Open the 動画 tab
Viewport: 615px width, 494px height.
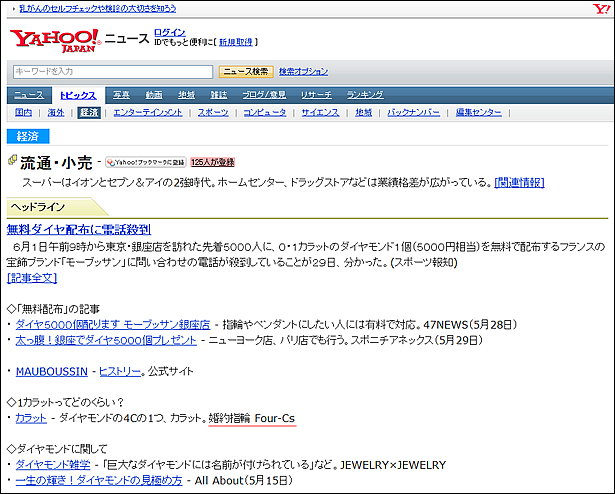(154, 95)
